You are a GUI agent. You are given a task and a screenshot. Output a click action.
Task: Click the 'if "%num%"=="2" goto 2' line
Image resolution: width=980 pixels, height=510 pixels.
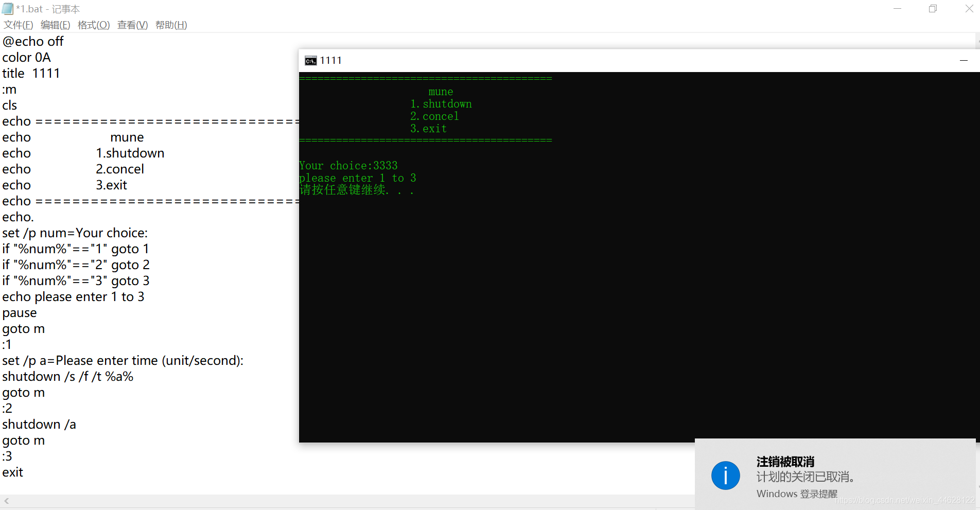tap(76, 265)
